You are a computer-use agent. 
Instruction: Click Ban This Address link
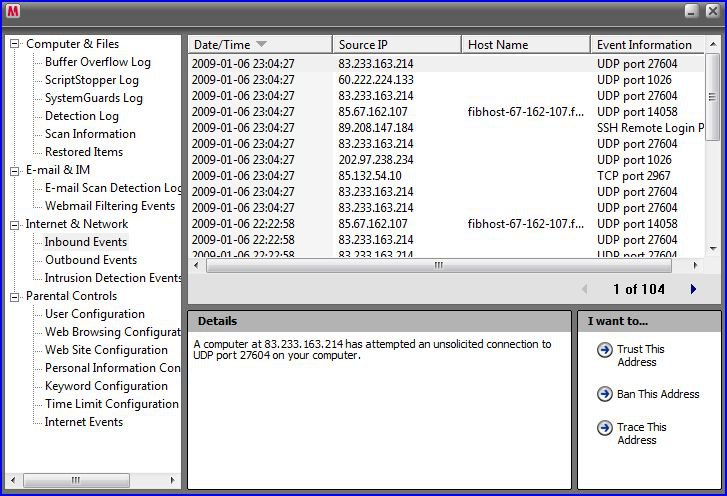(x=658, y=394)
